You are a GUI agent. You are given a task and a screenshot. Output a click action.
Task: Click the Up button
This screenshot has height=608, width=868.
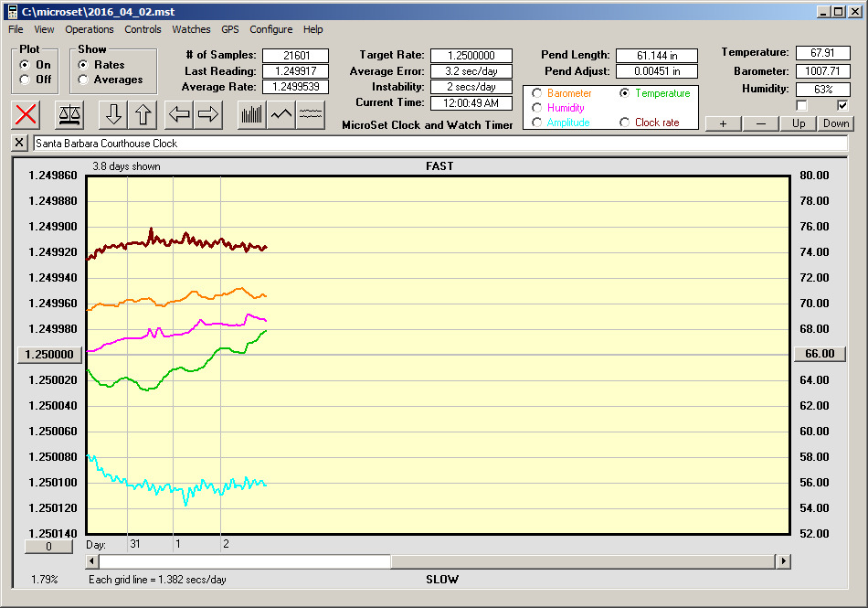coord(799,123)
